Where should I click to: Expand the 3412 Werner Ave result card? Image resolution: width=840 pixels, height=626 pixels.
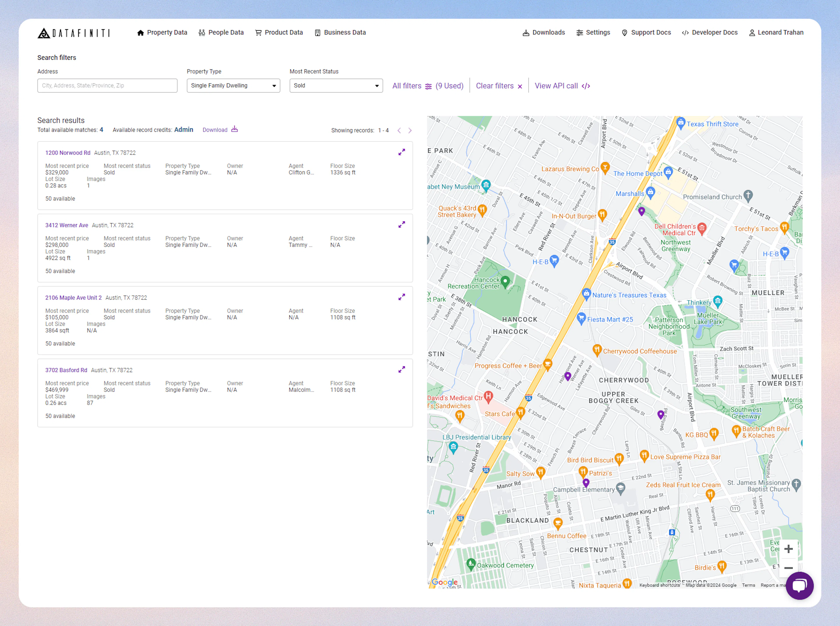click(401, 224)
